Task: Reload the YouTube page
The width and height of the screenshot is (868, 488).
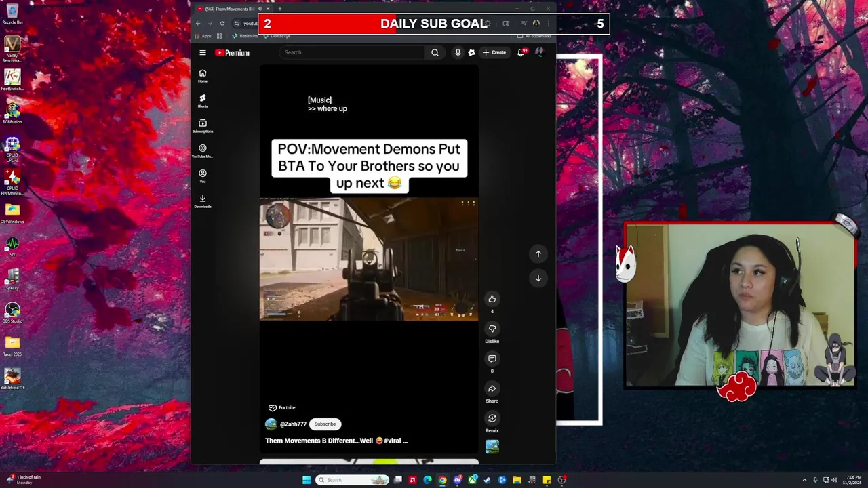Action: (x=222, y=23)
